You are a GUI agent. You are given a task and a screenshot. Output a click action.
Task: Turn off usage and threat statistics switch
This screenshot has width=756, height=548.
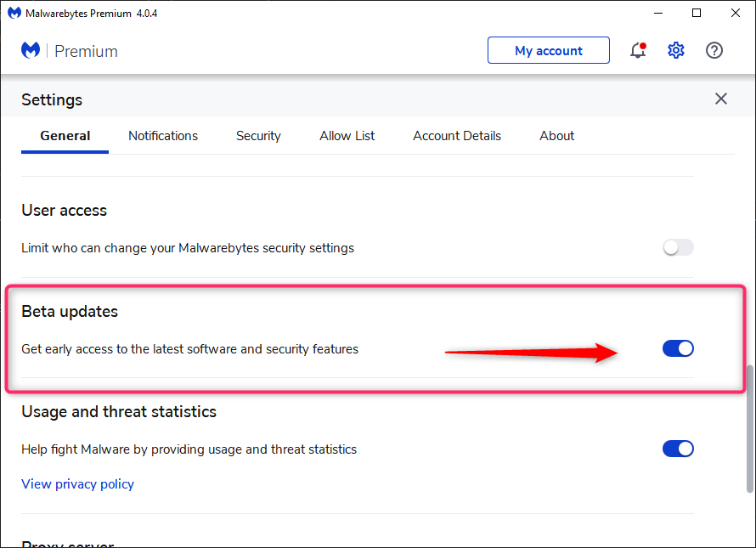click(678, 449)
